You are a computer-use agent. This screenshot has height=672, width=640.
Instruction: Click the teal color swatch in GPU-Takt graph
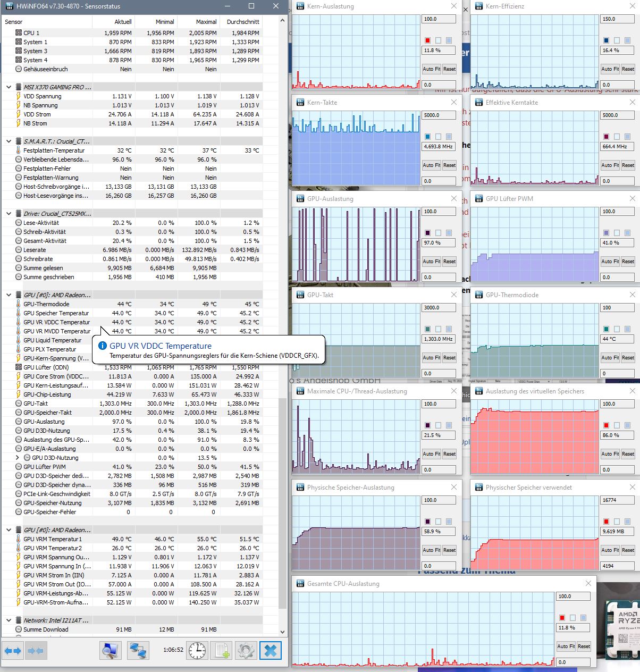point(427,329)
